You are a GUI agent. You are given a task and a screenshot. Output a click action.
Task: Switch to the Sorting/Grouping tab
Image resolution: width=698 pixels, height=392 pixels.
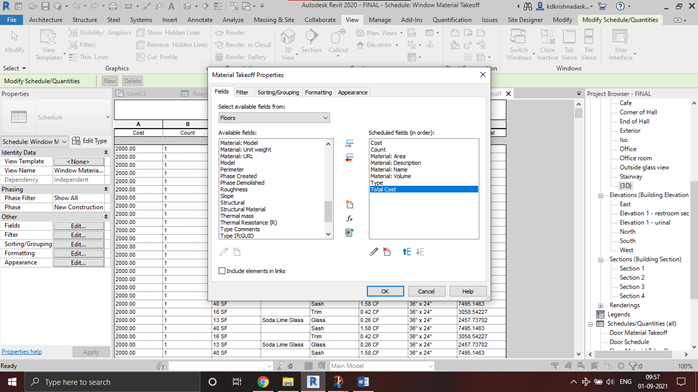point(278,93)
